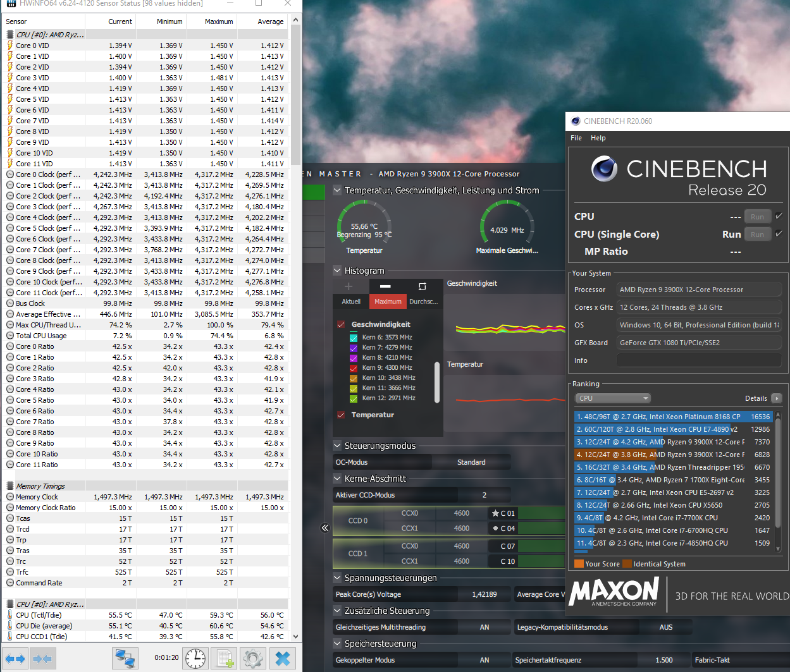
Task: Click Identical System brown color swatch
Action: 627,564
